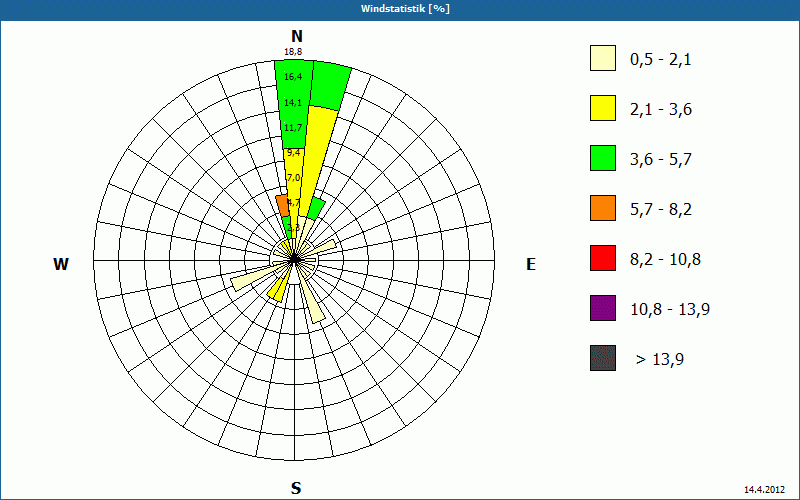The height and width of the screenshot is (500, 800).
Task: Click the ring value '16,4'
Action: [293, 77]
